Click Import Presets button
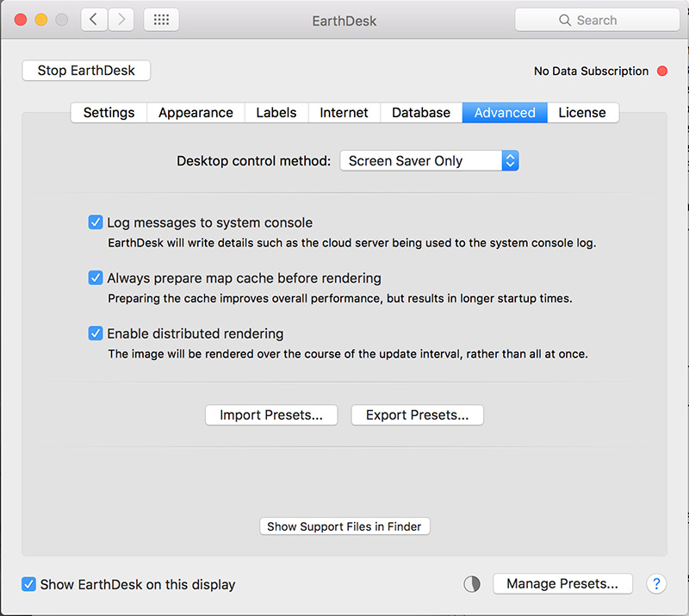This screenshot has width=689, height=616. click(x=271, y=415)
